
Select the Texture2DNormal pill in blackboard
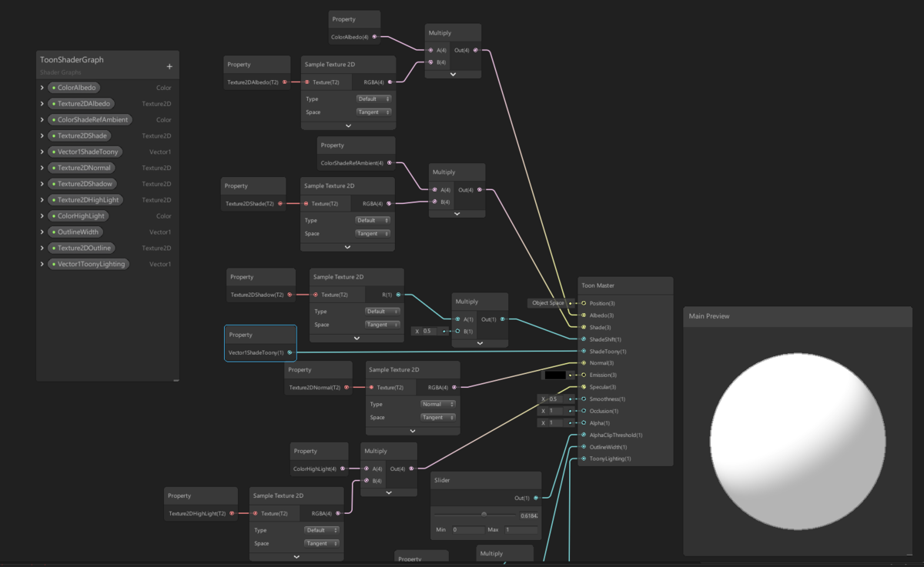(x=82, y=168)
